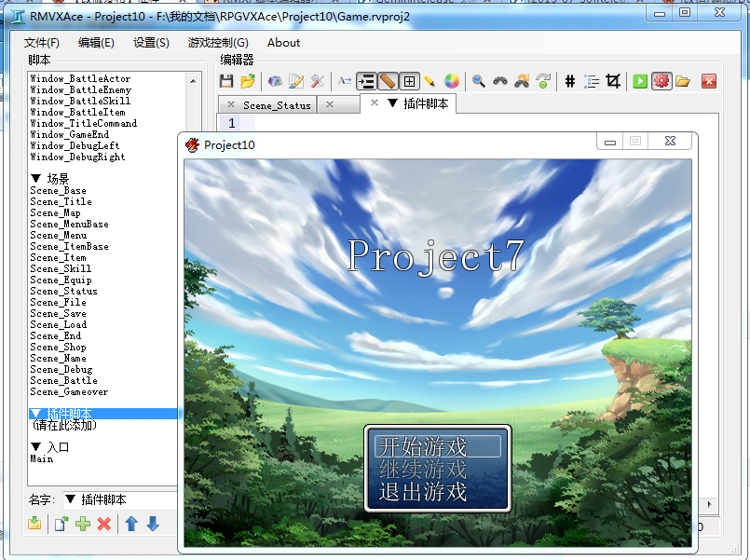Select Scene_Title in the script list
This screenshot has height=560, width=750.
61,202
